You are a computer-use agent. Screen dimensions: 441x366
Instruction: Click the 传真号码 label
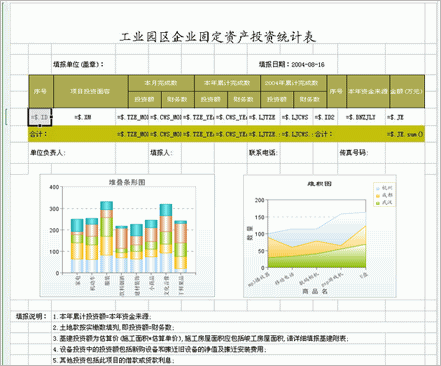pos(354,153)
